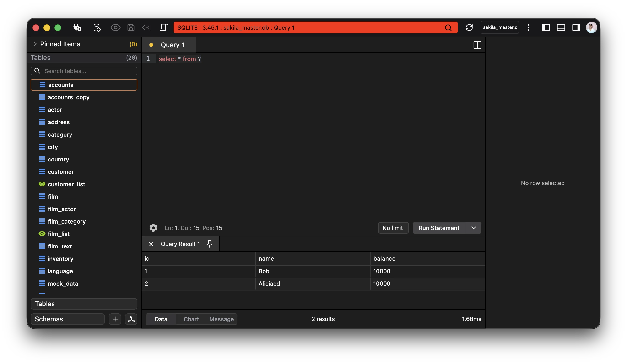Toggle the bottom panel layout

(x=561, y=28)
